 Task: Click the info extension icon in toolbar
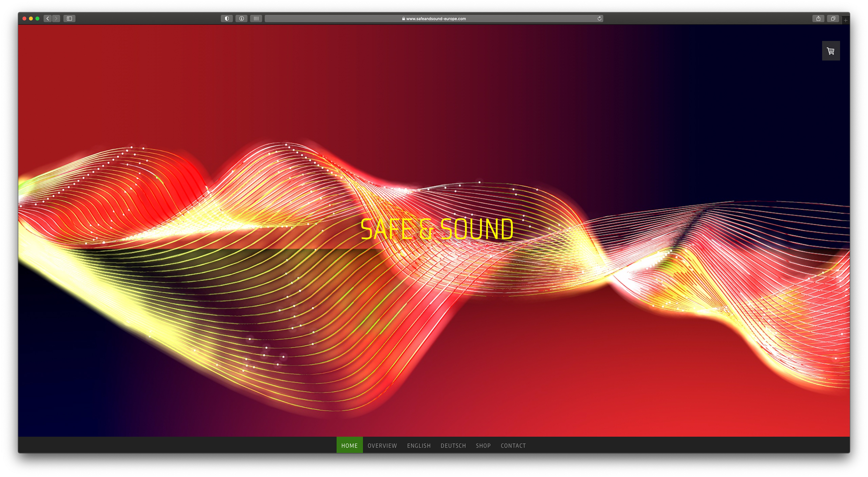click(241, 19)
